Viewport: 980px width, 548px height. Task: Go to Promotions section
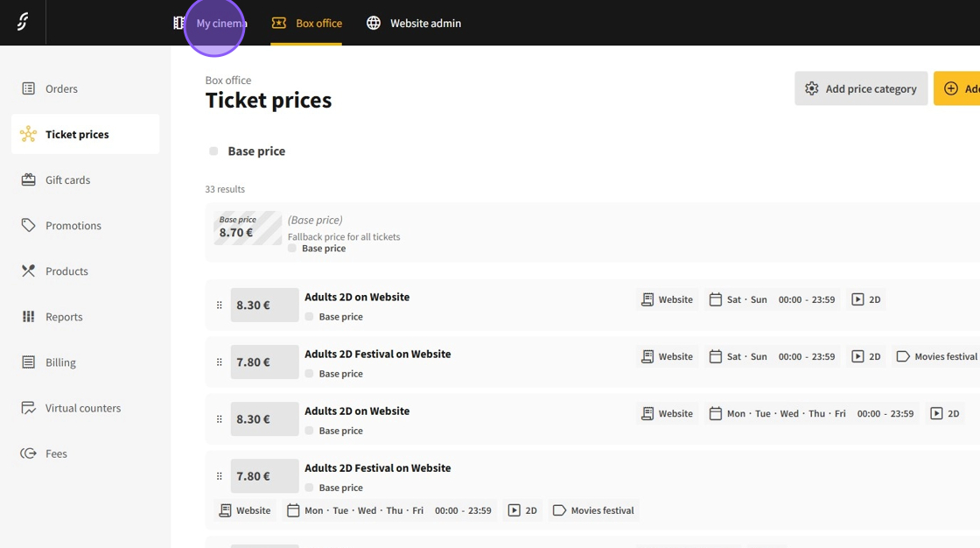tap(73, 225)
